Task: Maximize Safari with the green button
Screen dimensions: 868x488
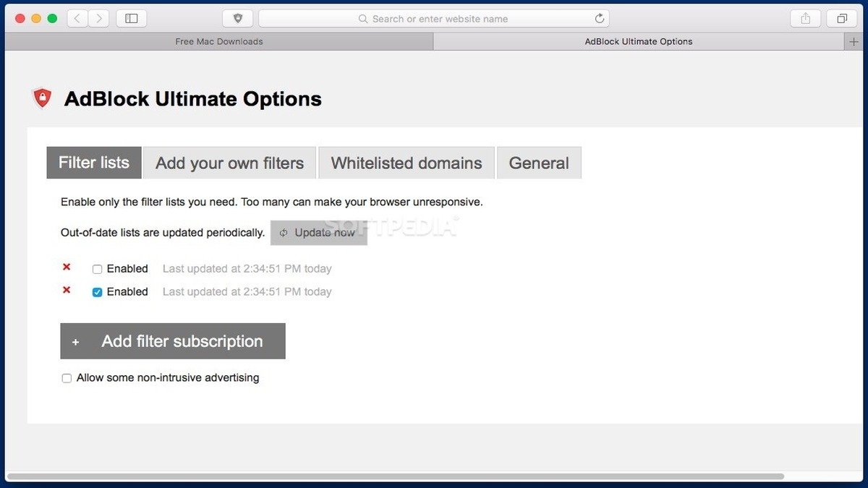Action: tap(52, 18)
